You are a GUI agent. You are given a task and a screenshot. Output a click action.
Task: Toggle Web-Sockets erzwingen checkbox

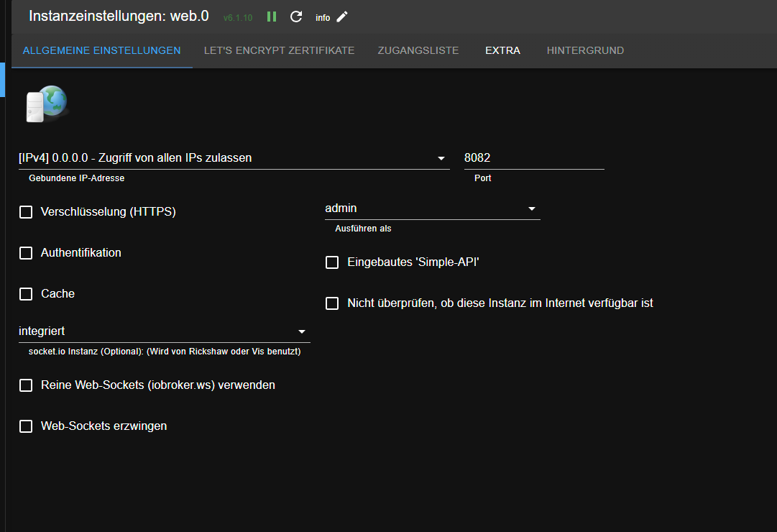(x=26, y=426)
